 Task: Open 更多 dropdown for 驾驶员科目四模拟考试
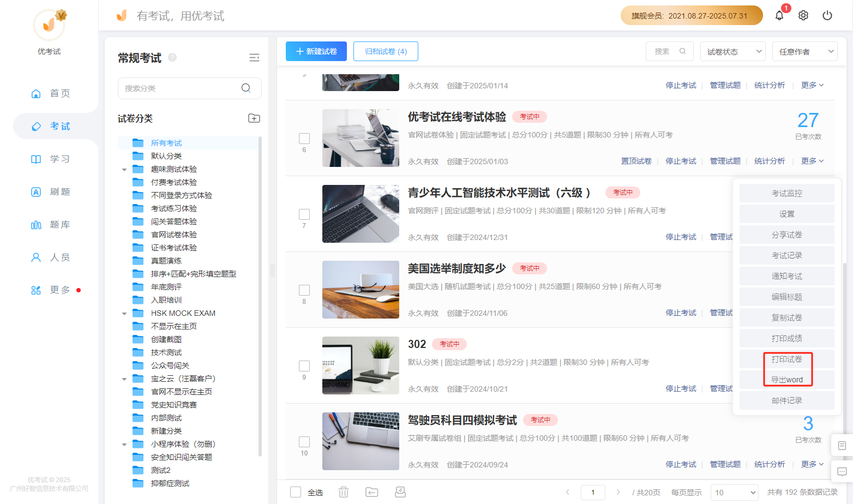pyautogui.click(x=812, y=464)
